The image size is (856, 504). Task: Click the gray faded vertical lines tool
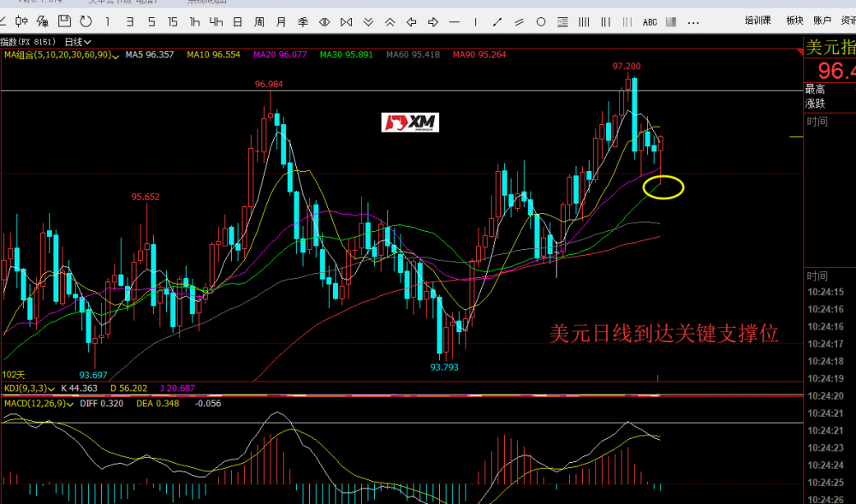[x=627, y=21]
